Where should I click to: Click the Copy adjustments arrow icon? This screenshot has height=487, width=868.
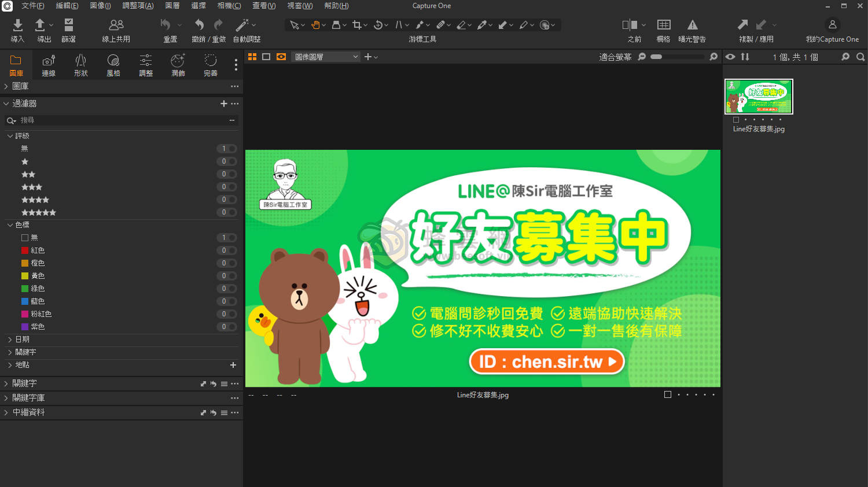click(742, 25)
